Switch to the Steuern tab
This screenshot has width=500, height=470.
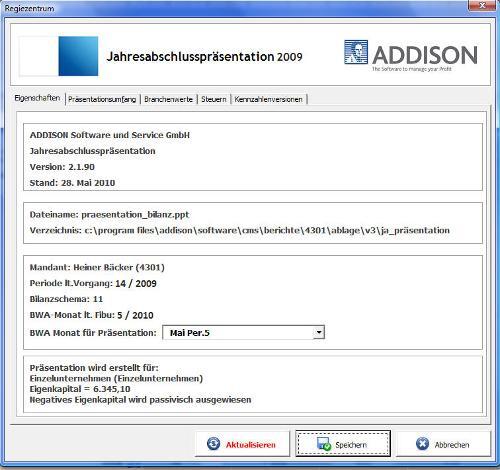tap(214, 99)
